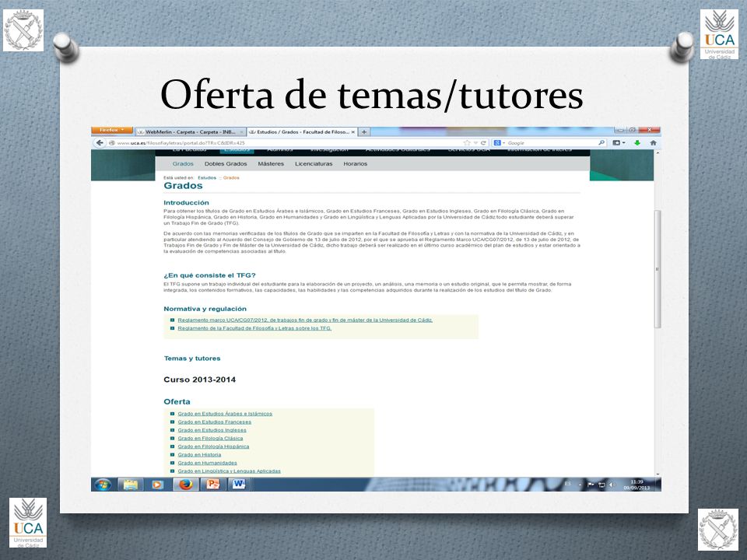Open the Licenciaturas submenu item
Image resolution: width=747 pixels, height=560 pixels.
tap(314, 164)
